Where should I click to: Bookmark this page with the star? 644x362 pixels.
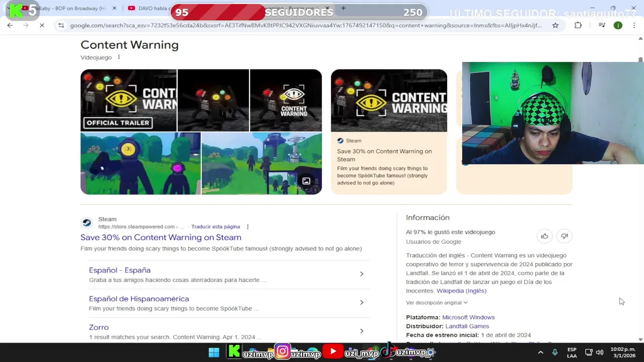(x=555, y=25)
